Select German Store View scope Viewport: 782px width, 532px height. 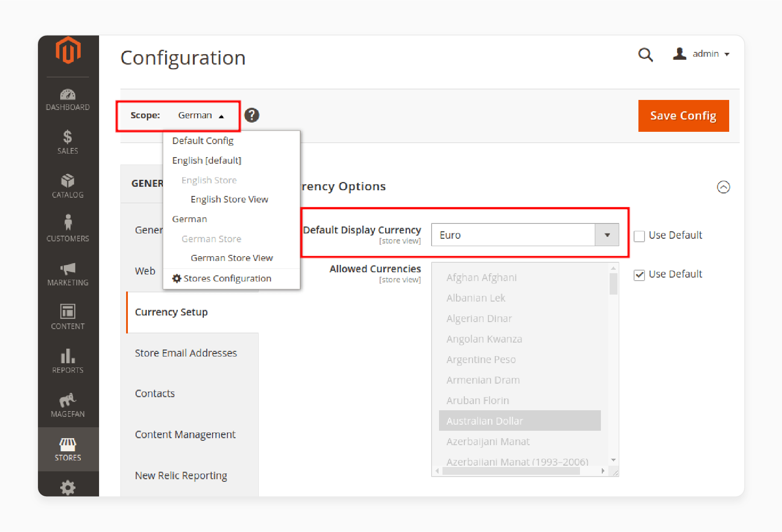(232, 258)
